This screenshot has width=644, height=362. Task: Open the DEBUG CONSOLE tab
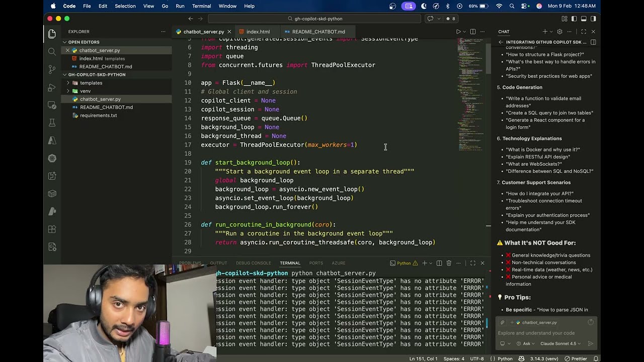[254, 263]
